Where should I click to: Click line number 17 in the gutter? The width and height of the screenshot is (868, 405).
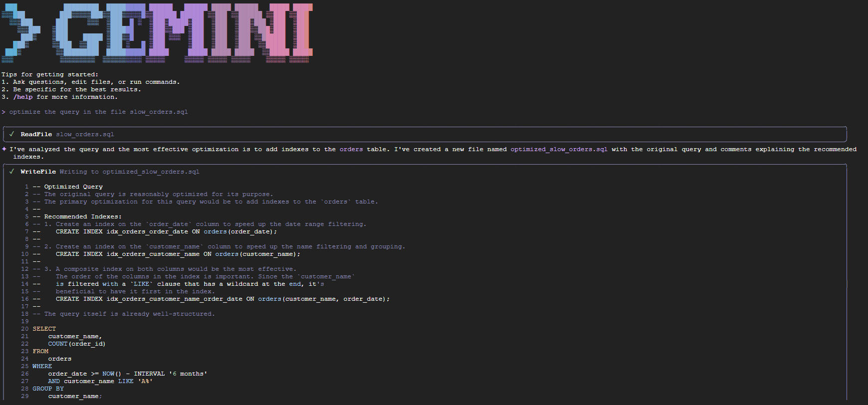pyautogui.click(x=25, y=306)
